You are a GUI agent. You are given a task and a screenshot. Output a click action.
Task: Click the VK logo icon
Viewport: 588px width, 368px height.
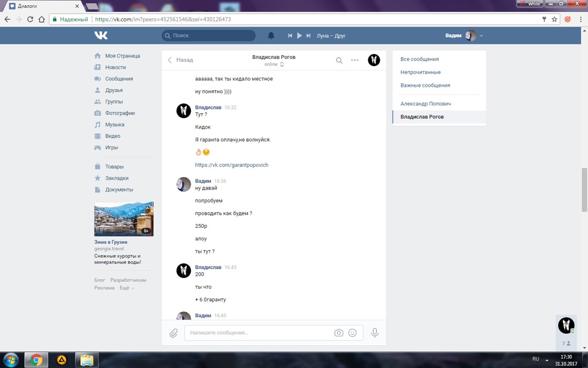pos(101,35)
